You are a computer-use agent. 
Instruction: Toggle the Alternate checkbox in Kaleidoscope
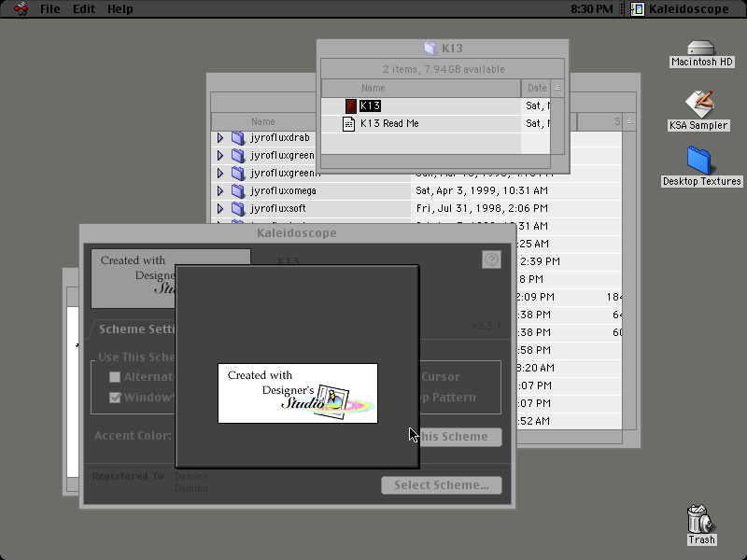115,377
